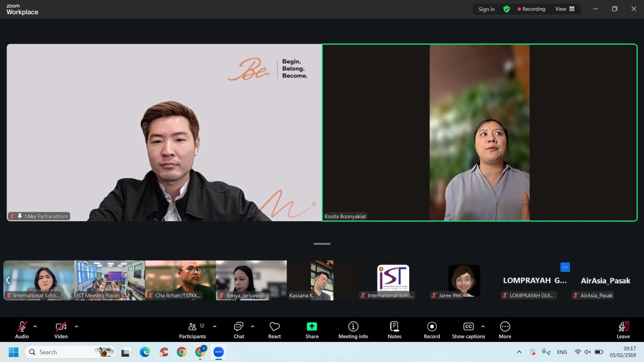Click the muted volume icon in the tray

pyautogui.click(x=588, y=352)
